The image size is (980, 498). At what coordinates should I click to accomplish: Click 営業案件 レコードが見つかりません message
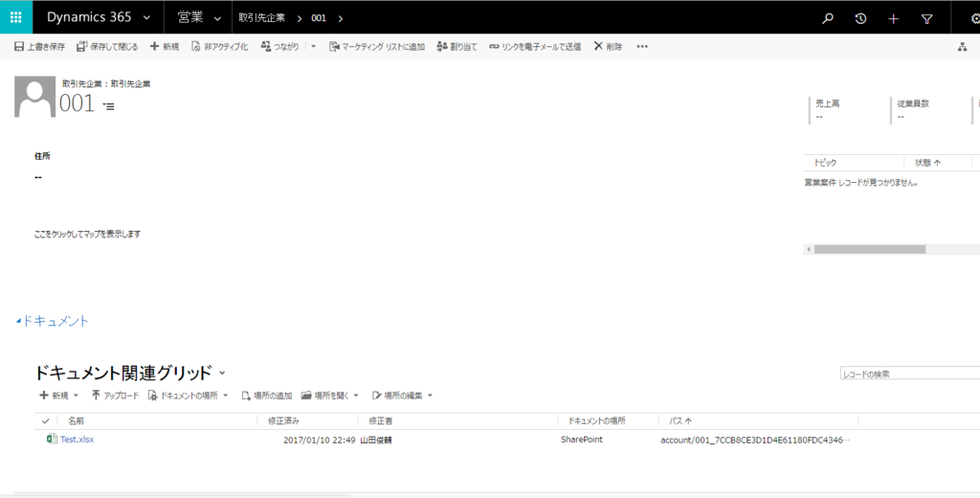(860, 183)
